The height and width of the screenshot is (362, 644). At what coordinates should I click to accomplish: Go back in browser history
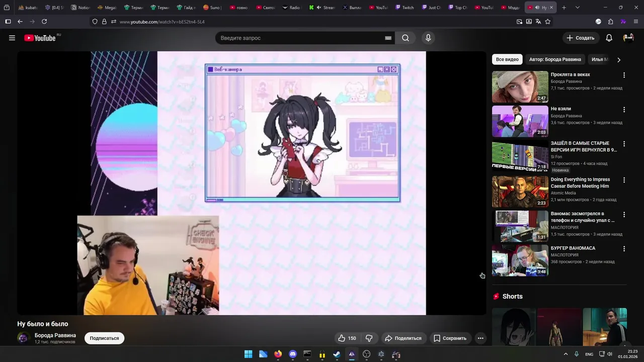(20, 22)
